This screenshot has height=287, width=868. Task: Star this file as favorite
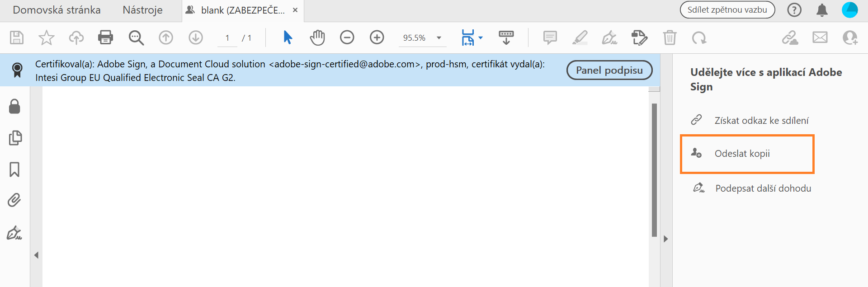pos(46,38)
